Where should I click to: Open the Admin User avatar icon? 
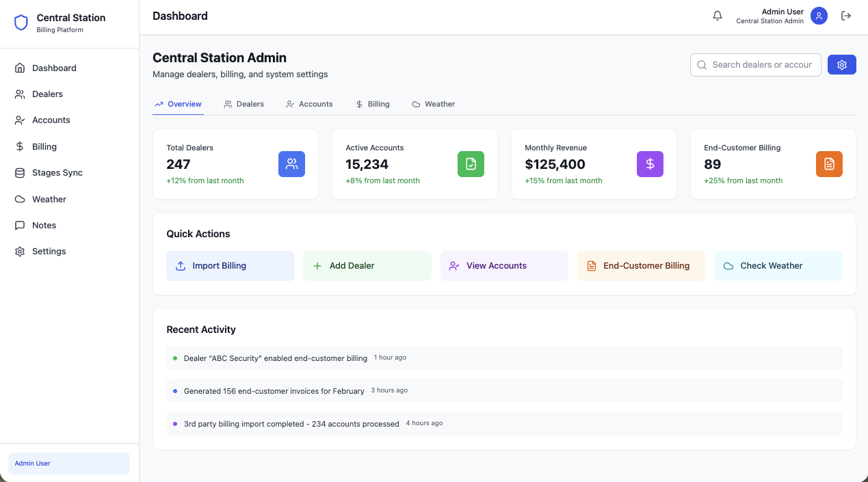tap(819, 16)
